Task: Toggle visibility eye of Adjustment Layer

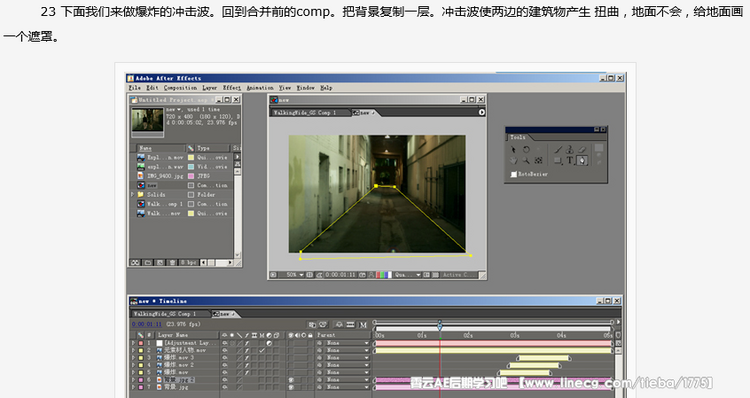Action: click(x=225, y=343)
